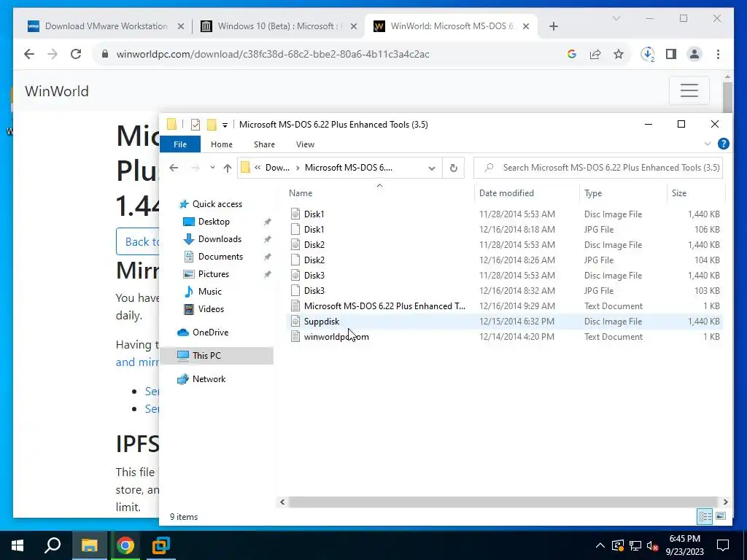Sort files by Type column
Image resolution: width=747 pixels, height=560 pixels.
click(x=593, y=192)
